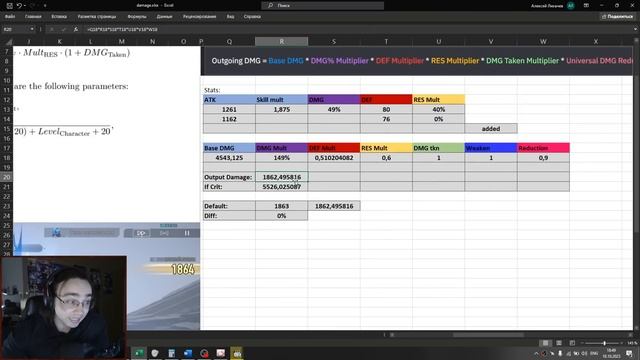Click the zoom slider handle
Viewport: 640px width, 360px height.
tap(604, 343)
